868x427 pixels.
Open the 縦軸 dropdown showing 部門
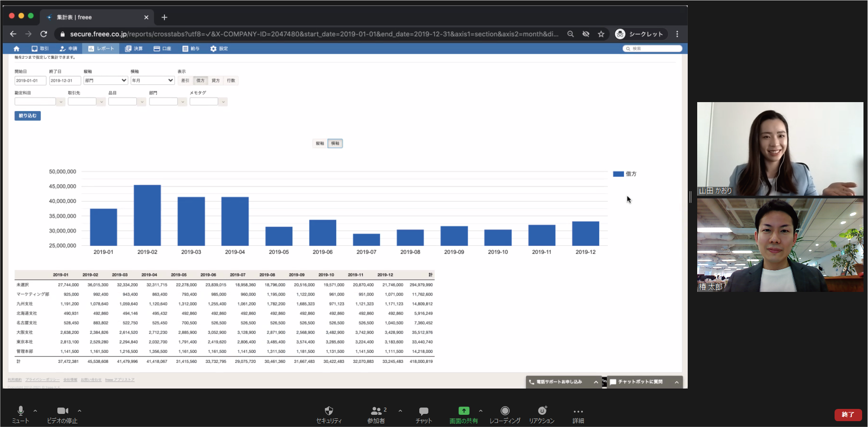106,80
